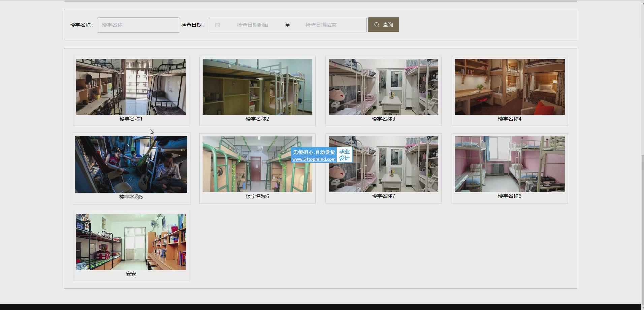Click the 楼宇名称8 caption text
The image size is (644, 310).
pos(510,196)
